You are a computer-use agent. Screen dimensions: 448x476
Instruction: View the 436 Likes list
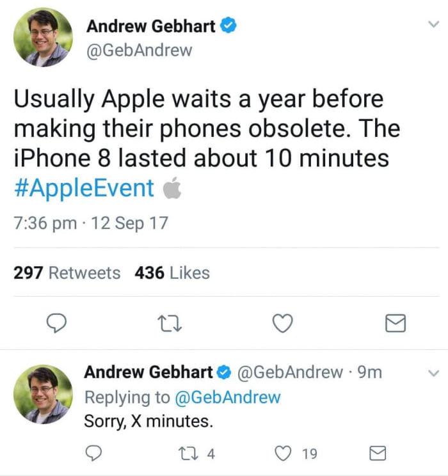172,273
